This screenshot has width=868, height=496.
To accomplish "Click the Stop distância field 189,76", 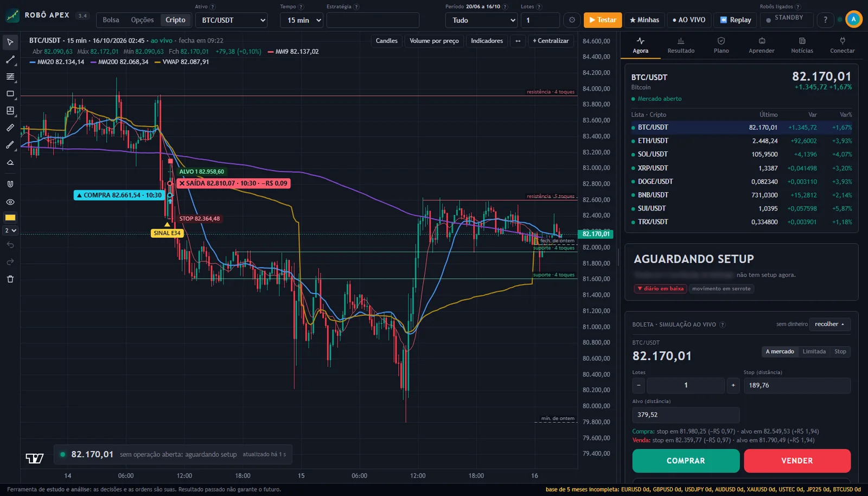I will [797, 385].
